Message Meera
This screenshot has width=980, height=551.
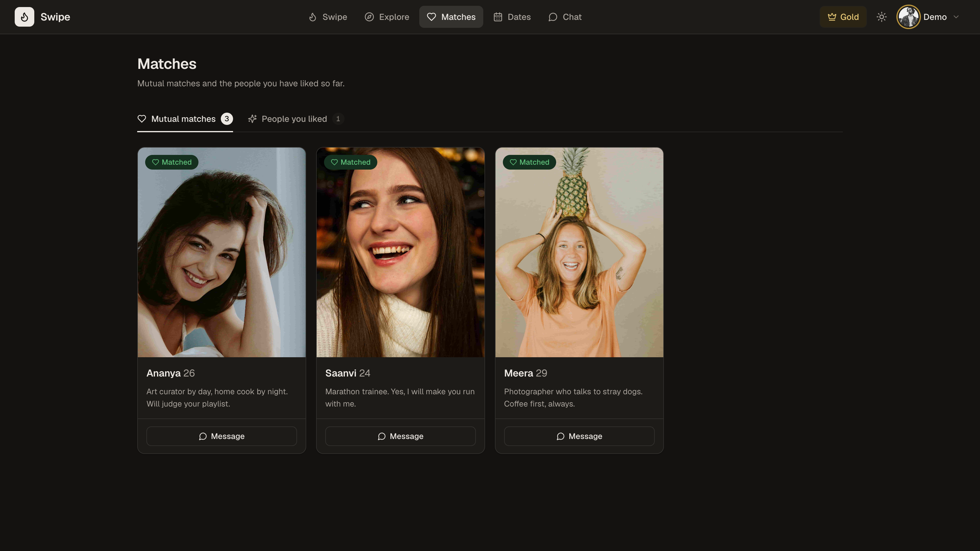tap(579, 436)
